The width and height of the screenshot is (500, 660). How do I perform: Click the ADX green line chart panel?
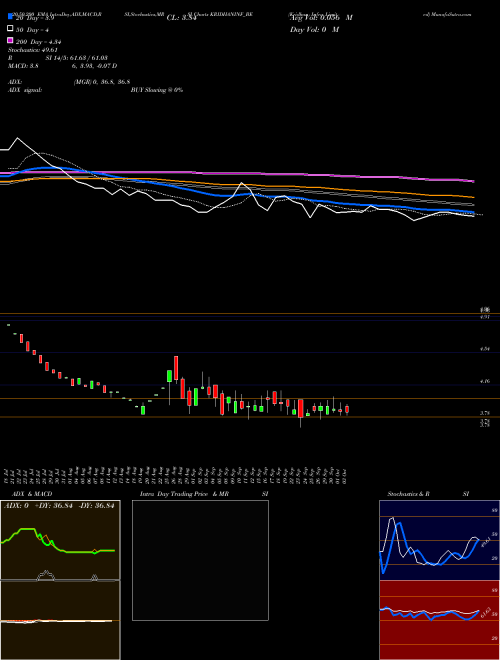(60, 540)
